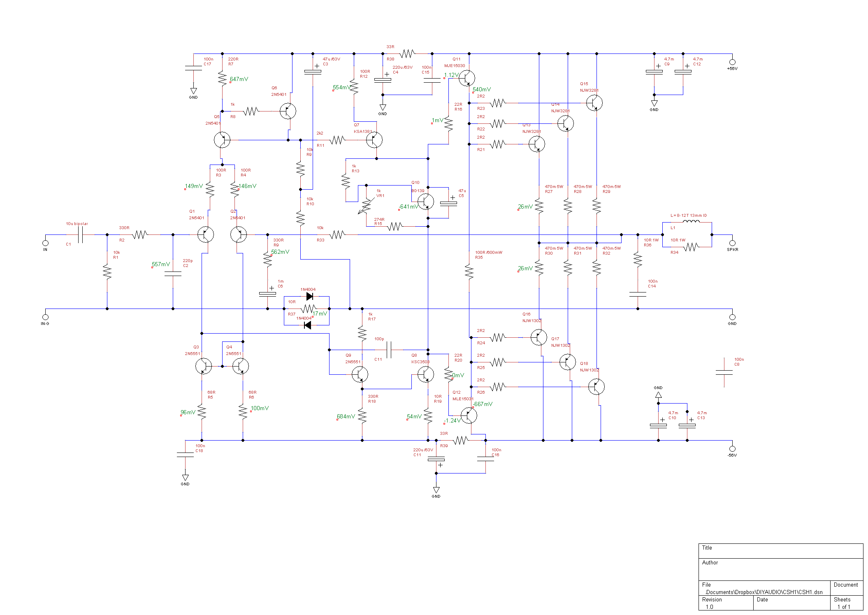
Task: Click the Q4 2N5551 transistor symbol
Action: (241, 366)
